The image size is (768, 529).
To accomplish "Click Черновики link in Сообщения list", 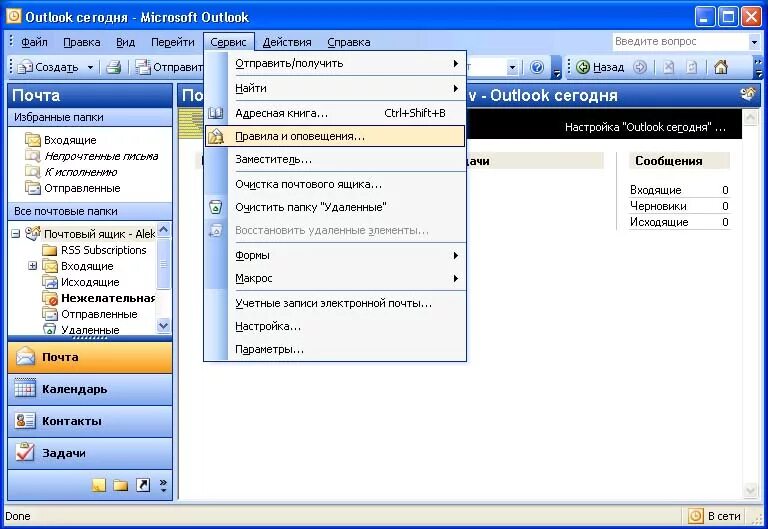I will tap(658, 206).
